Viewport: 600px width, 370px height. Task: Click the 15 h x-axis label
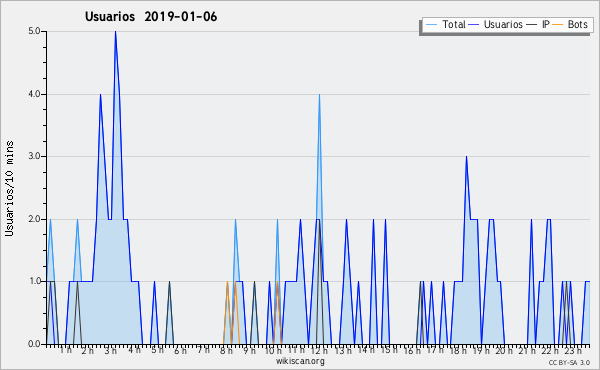click(x=389, y=350)
